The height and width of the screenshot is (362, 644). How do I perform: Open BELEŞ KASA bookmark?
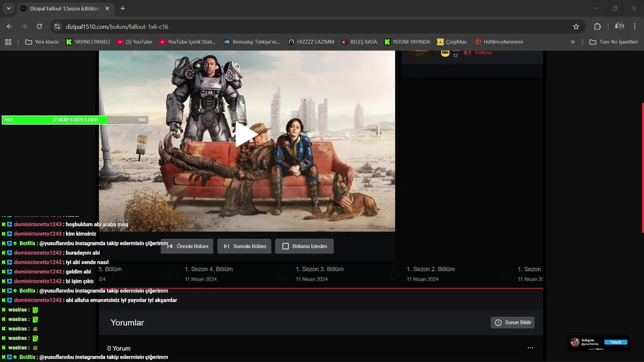(x=359, y=42)
